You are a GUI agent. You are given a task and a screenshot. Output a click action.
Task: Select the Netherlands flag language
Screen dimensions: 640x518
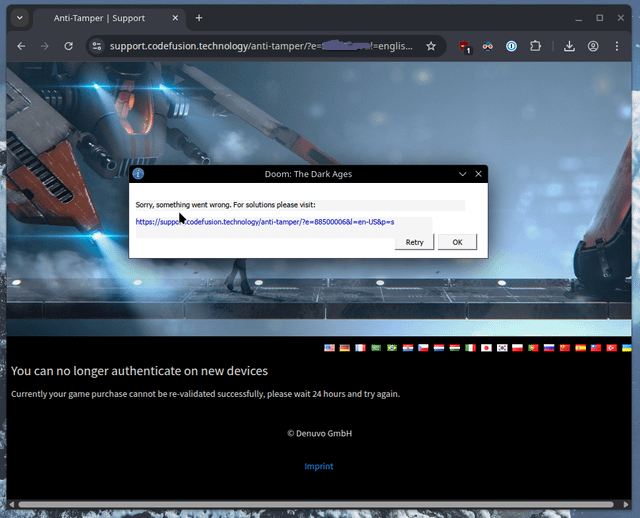click(x=439, y=348)
